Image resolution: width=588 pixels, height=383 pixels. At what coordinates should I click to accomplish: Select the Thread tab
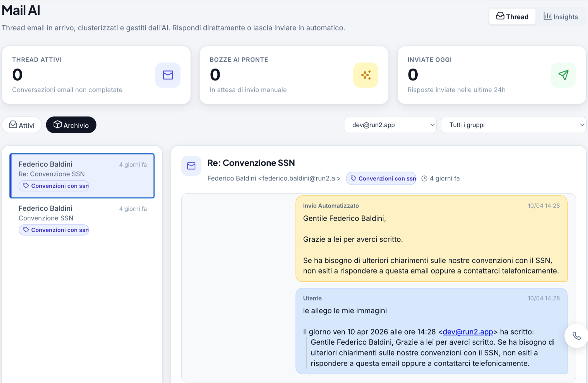click(512, 17)
